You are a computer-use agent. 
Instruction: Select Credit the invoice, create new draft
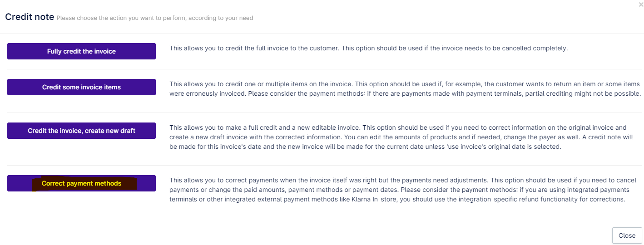click(x=81, y=131)
